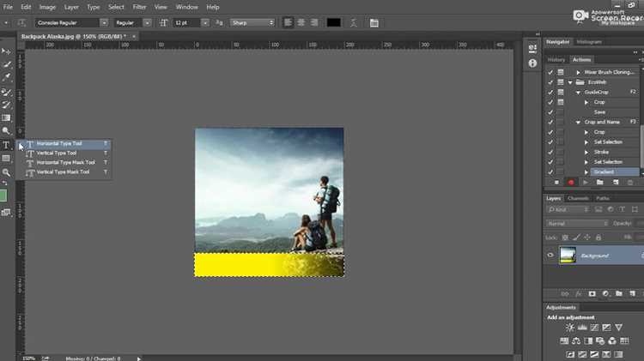Screen dimensions: 644x361
Task: Select the Gradient tool in the toolbox
Action: click(6, 118)
